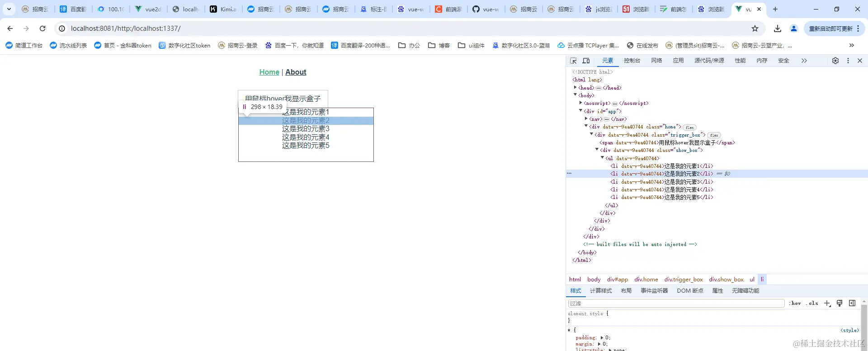Image resolution: width=868 pixels, height=351 pixels.
Task: Switch to 布局 layout tab
Action: tap(626, 291)
